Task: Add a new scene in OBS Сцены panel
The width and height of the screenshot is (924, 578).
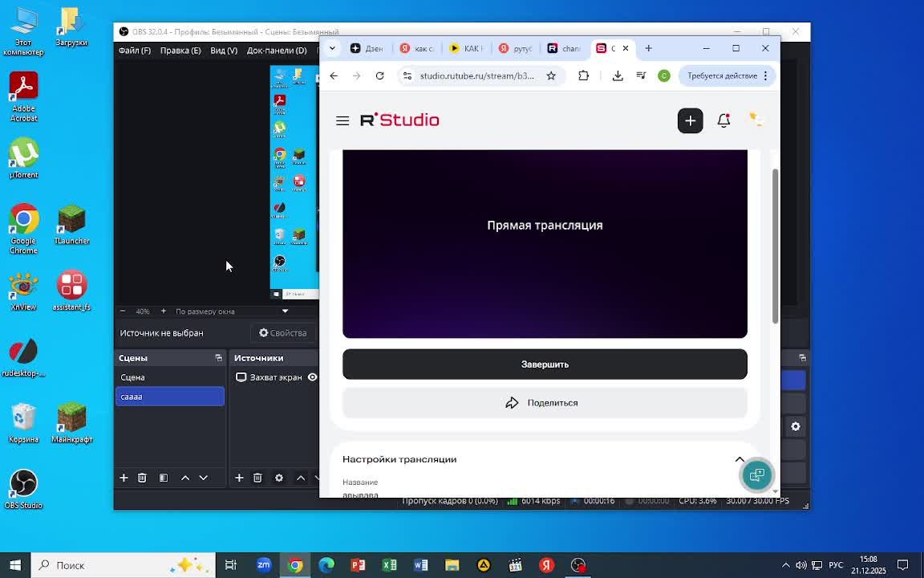Action: coord(124,478)
